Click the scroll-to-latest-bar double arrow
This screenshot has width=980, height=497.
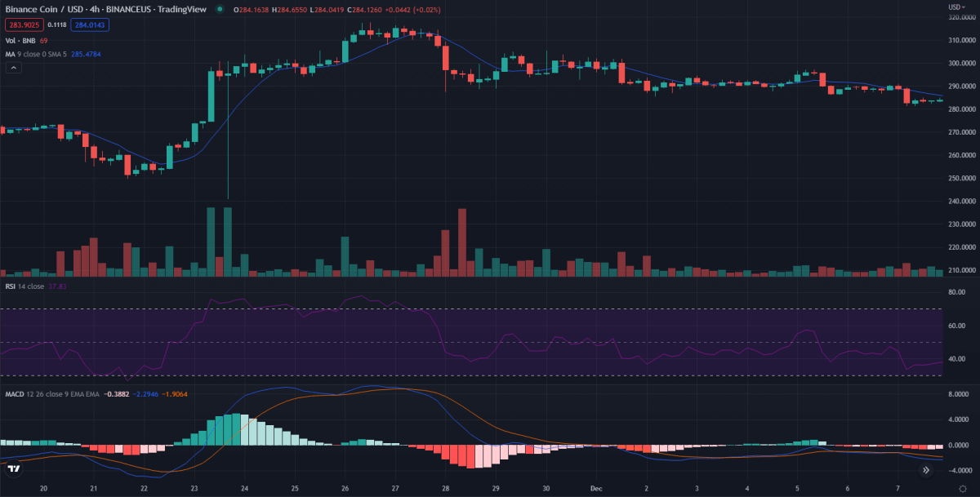(x=925, y=470)
